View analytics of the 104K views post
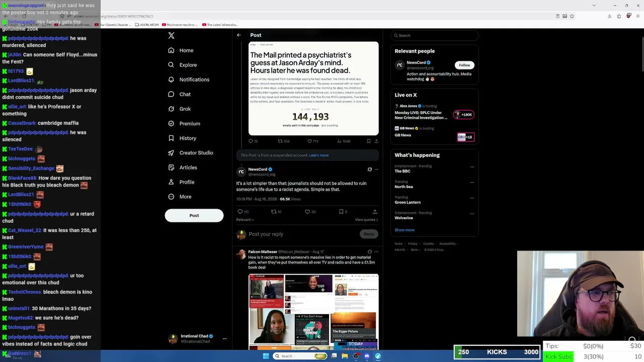The width and height of the screenshot is (644, 362). click(344, 141)
